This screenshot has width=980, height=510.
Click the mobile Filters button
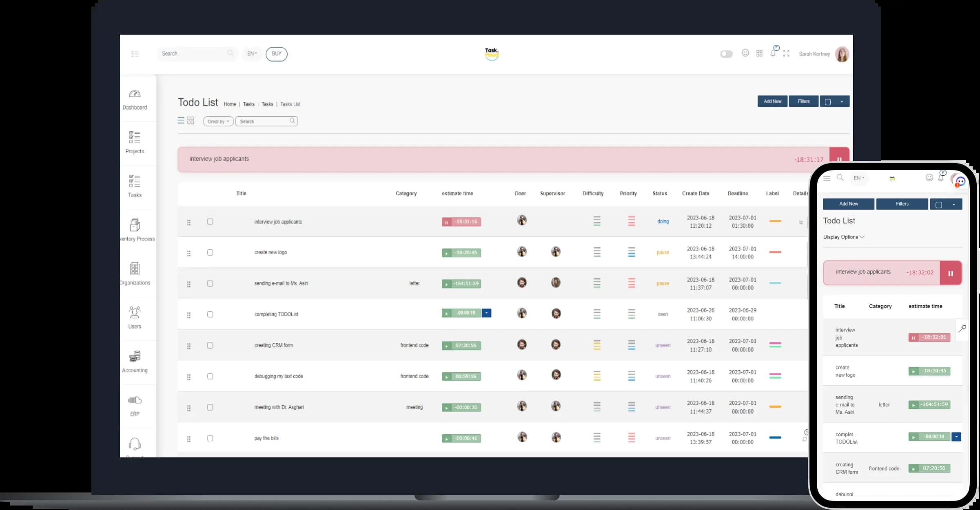point(902,204)
